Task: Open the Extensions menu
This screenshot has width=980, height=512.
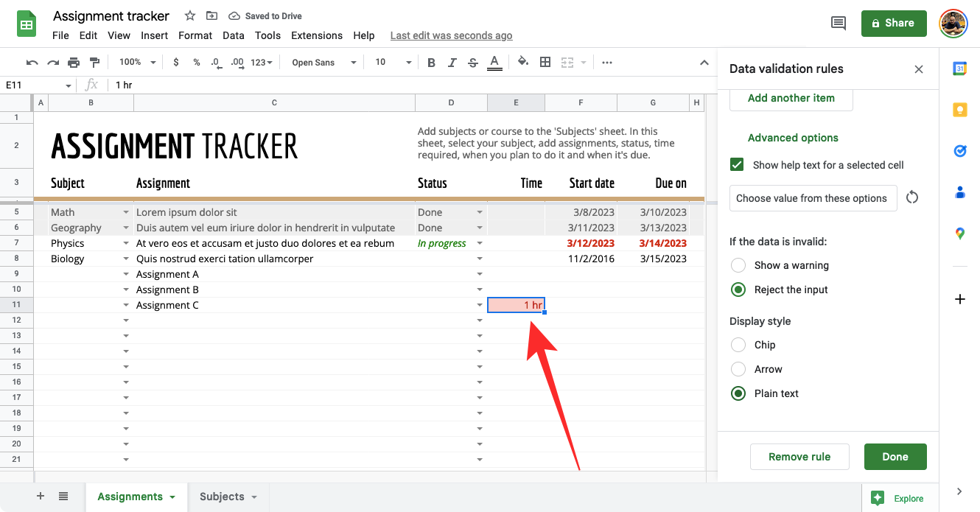Action: pyautogui.click(x=316, y=35)
